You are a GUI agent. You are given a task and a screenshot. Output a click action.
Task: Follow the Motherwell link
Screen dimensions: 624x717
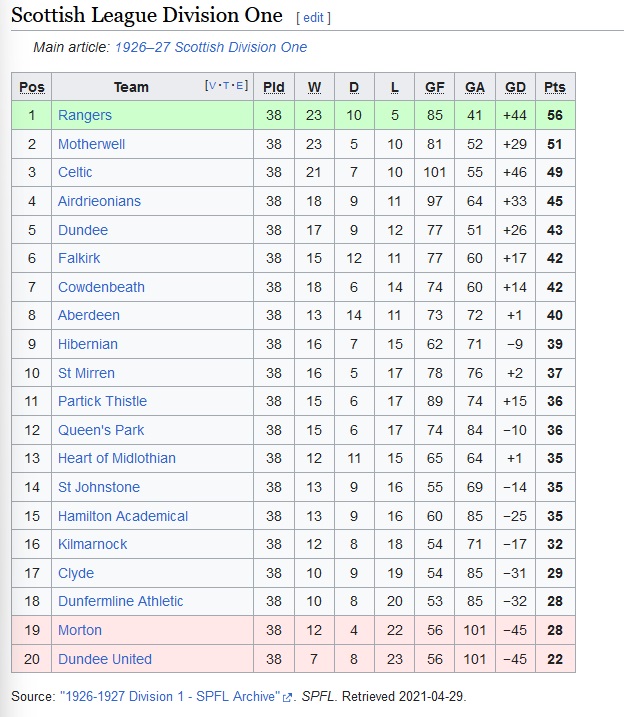[x=91, y=144]
